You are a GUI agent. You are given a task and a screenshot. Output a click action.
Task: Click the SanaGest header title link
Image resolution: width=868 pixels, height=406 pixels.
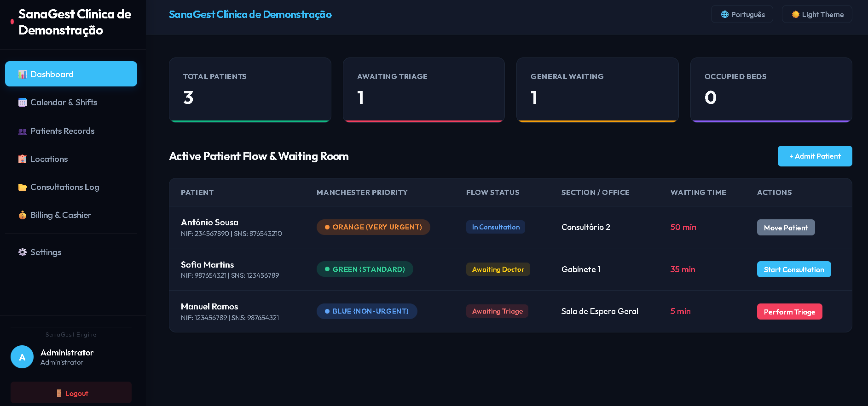click(250, 15)
